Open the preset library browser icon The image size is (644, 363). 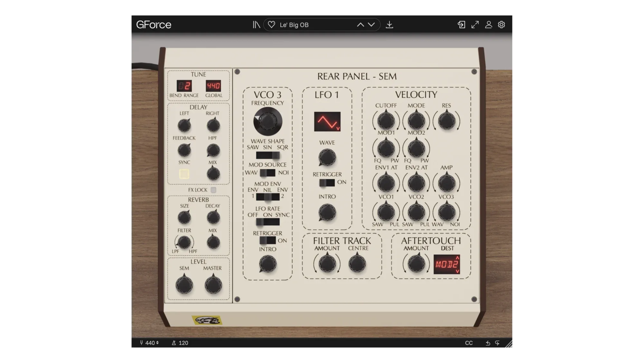[x=256, y=25]
